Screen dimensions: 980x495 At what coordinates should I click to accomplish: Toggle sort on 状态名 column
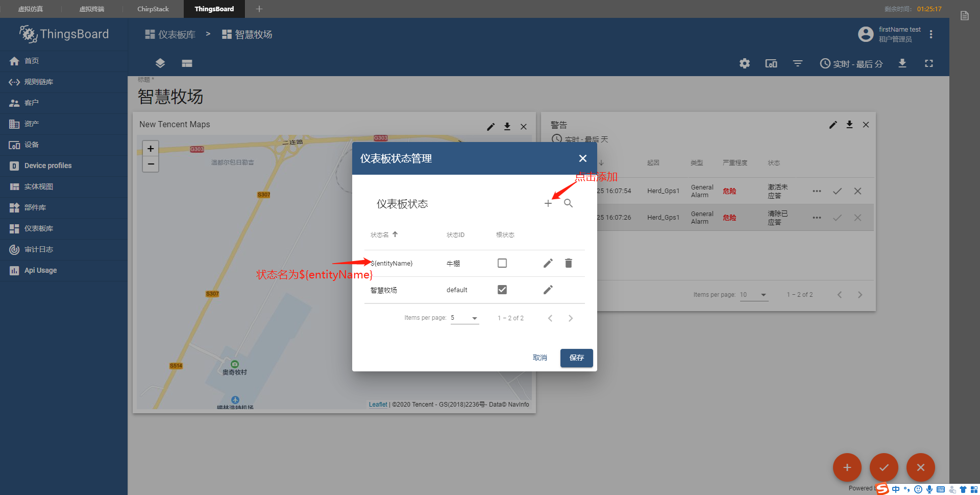click(383, 234)
